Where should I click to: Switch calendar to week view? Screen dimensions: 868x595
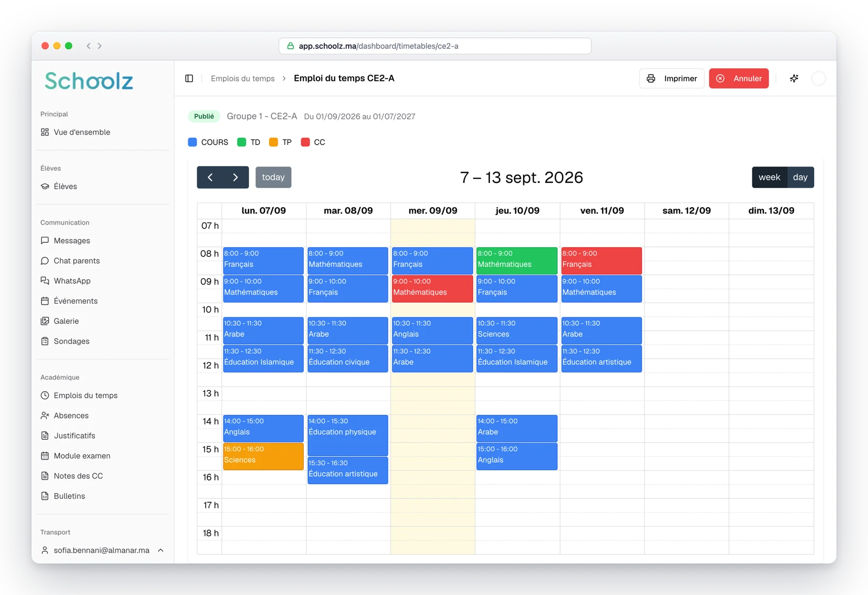[x=769, y=177]
